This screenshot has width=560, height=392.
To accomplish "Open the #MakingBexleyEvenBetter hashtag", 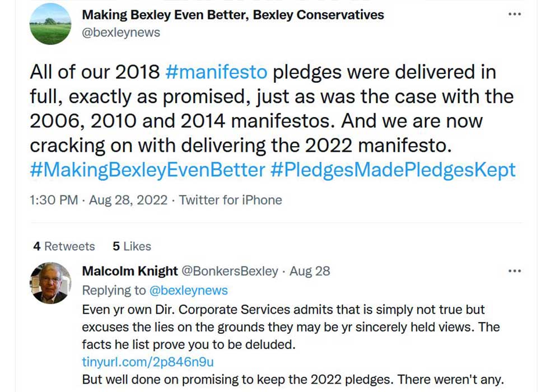I will pyautogui.click(x=147, y=170).
